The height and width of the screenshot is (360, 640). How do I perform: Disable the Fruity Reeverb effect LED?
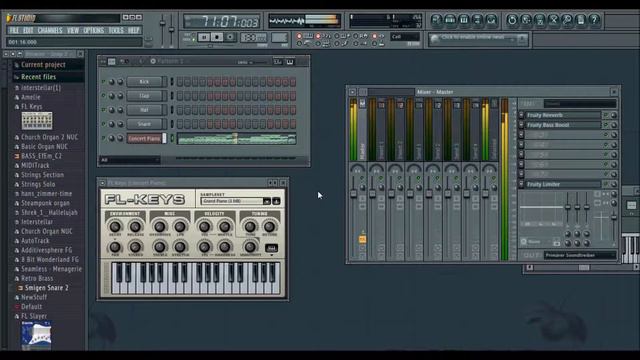click(606, 116)
